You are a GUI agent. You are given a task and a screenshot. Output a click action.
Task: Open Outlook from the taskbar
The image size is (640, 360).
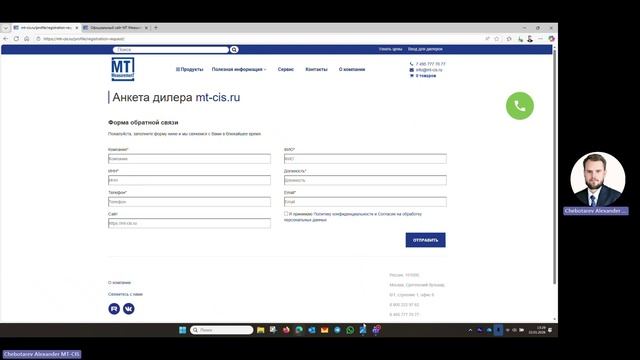[x=312, y=330]
